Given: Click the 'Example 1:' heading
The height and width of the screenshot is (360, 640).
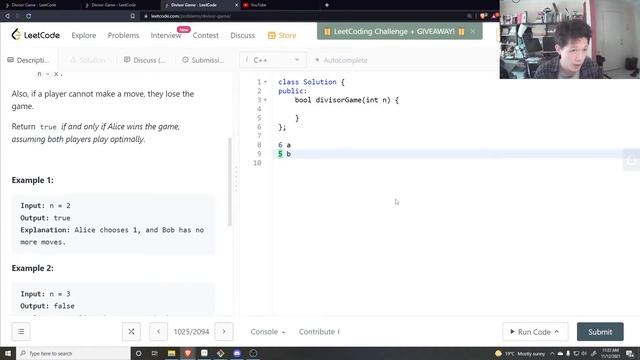Looking at the screenshot, I should (32, 180).
